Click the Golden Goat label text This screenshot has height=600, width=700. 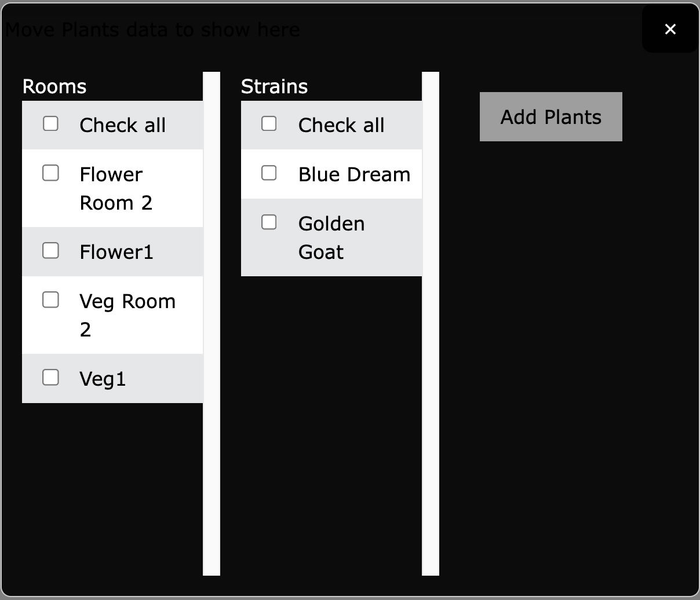pos(331,237)
